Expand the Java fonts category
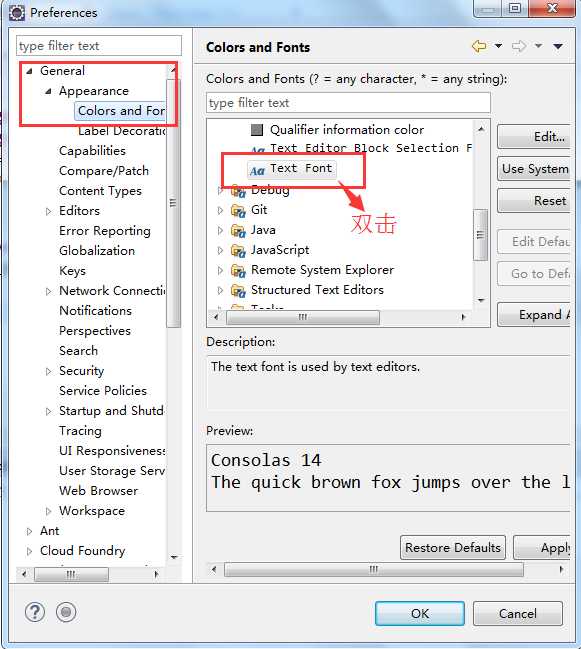581x649 pixels. pyautogui.click(x=220, y=231)
